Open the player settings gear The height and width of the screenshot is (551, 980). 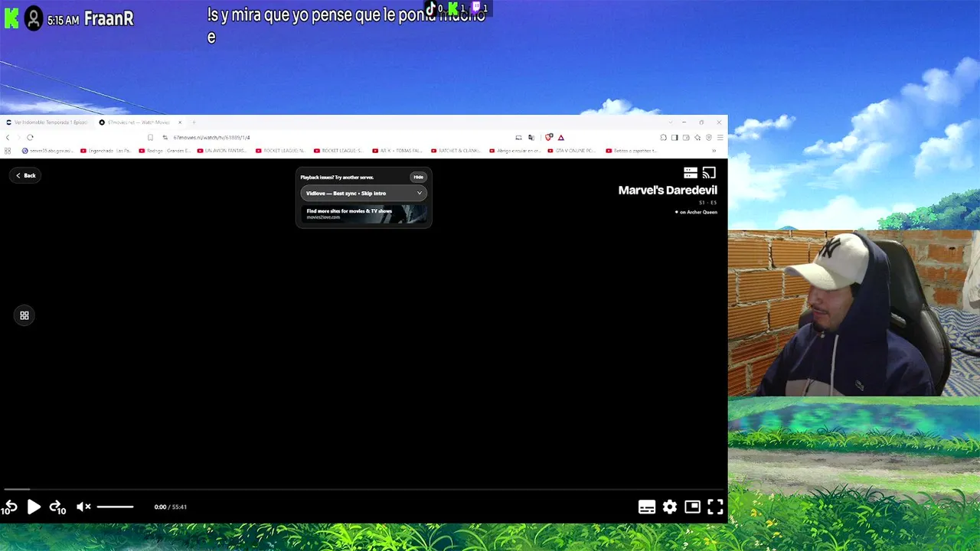pyautogui.click(x=670, y=507)
